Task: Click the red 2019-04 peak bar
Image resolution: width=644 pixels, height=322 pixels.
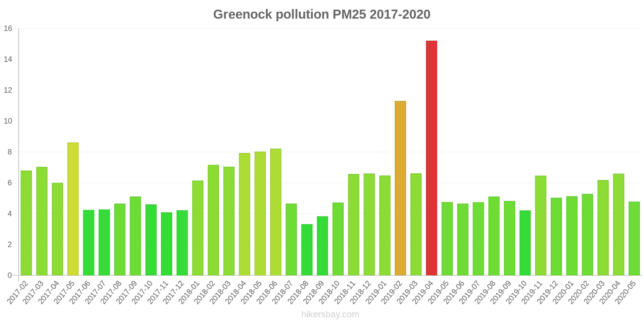Action: (x=431, y=158)
